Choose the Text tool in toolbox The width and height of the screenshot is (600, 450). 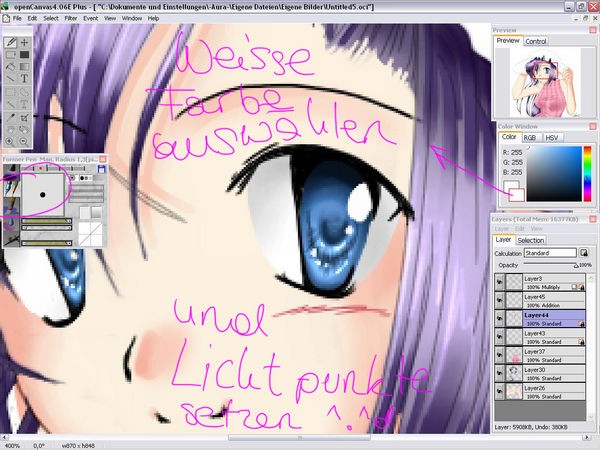coord(24,78)
